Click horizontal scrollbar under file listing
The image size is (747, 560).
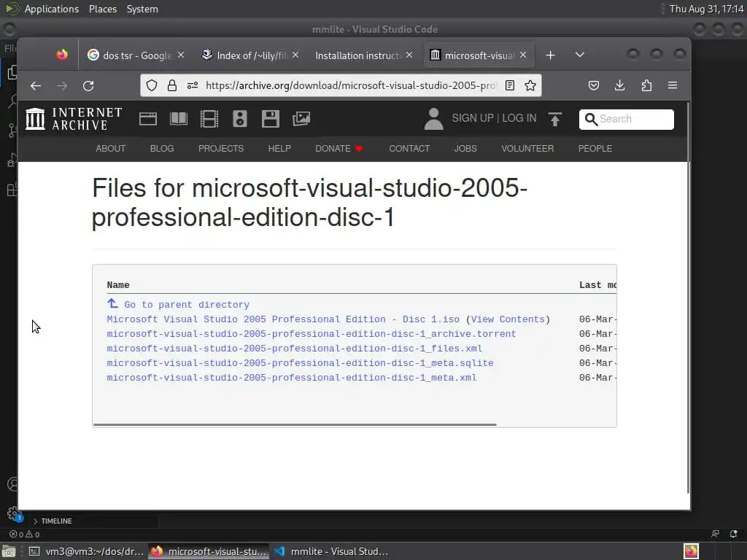coord(295,424)
